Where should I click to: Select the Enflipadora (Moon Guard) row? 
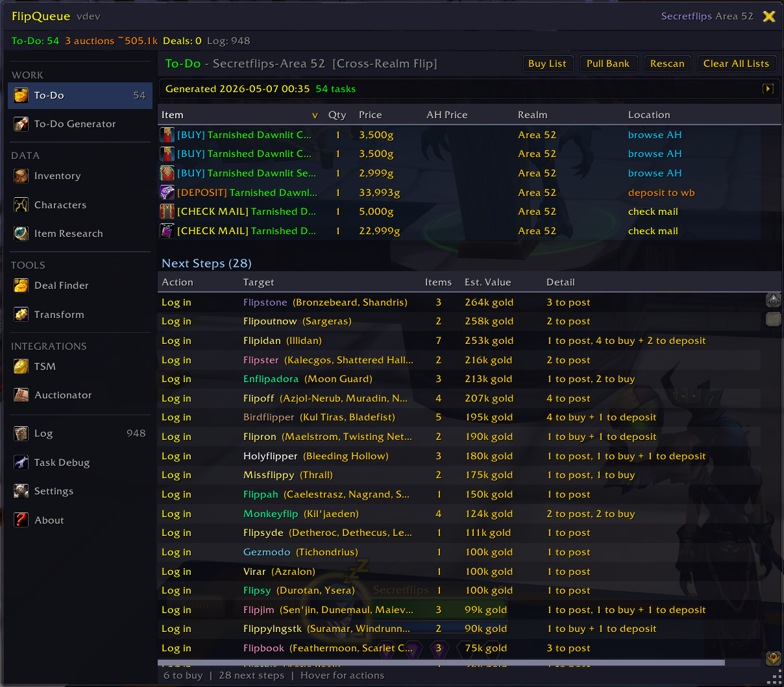[x=459, y=379]
